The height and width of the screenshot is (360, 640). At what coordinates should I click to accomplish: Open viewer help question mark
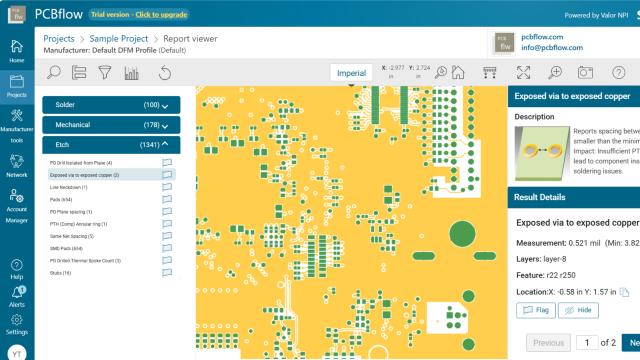[x=619, y=73]
